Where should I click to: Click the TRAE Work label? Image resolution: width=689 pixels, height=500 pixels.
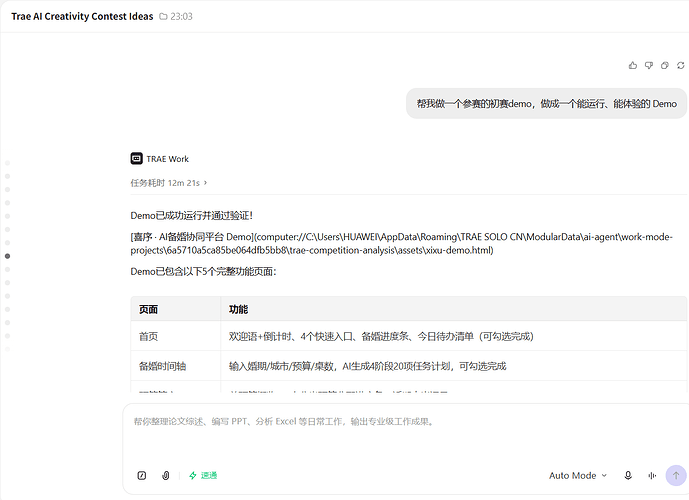coord(167,159)
